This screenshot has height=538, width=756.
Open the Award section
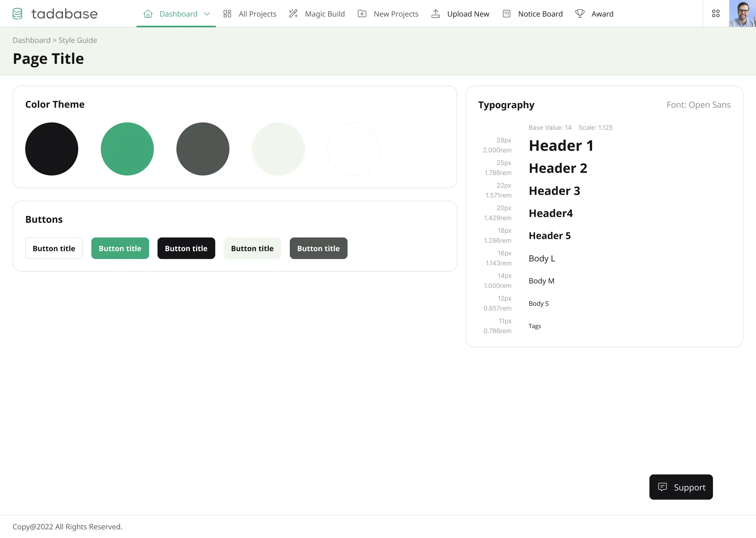[595, 14]
